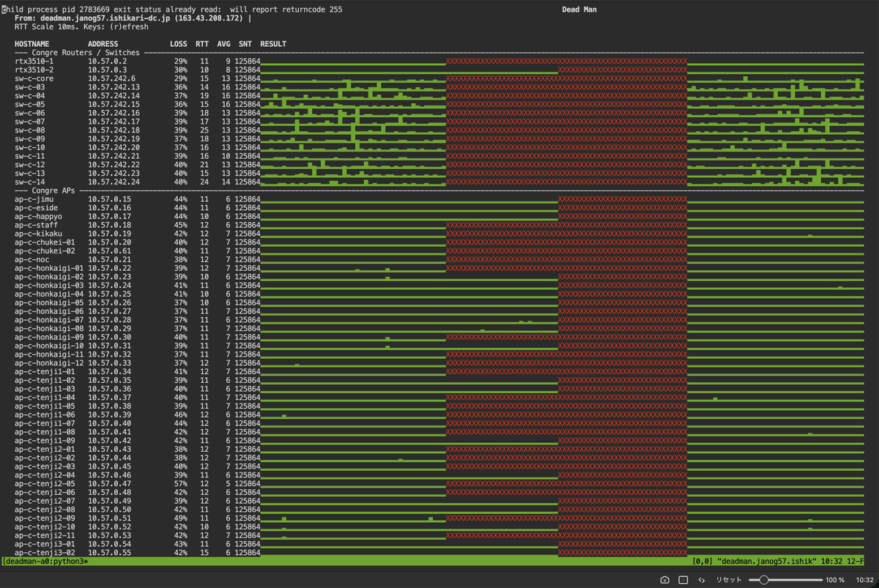The width and height of the screenshot is (879, 588).
Task: Click the zoom slider handle
Action: (x=764, y=579)
